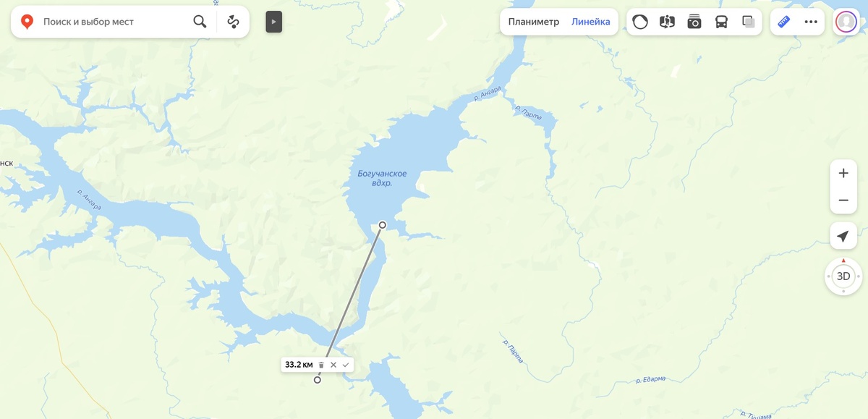Image resolution: width=868 pixels, height=419 pixels.
Task: Show photos layer with camera icon
Action: click(694, 22)
